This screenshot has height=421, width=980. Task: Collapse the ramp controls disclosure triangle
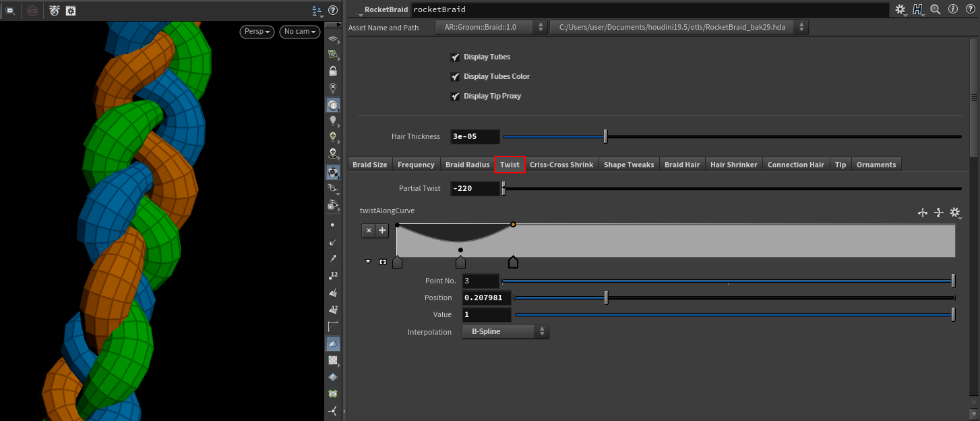coord(368,261)
